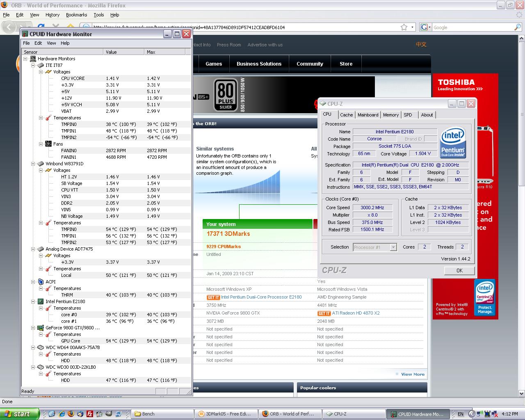The image size is (525, 420).
Task: Collapse the WDC WD64 00AAKS-75A7B drive node
Action: 33,347
